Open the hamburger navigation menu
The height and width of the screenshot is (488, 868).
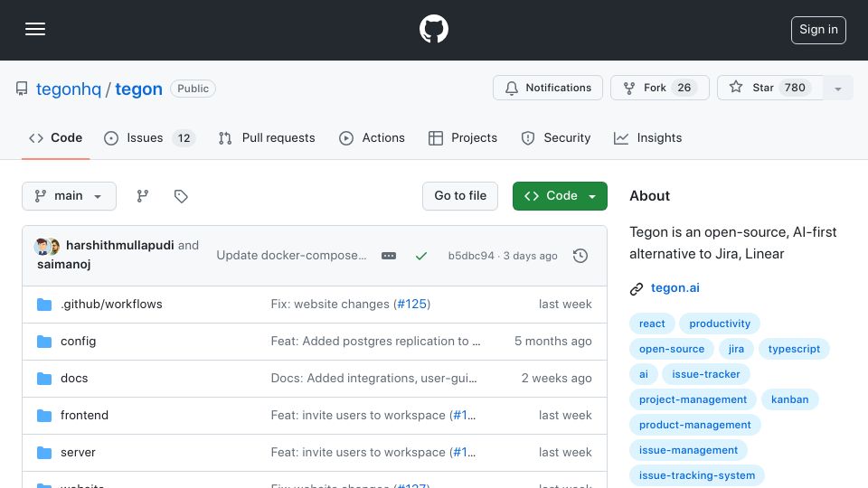click(35, 29)
